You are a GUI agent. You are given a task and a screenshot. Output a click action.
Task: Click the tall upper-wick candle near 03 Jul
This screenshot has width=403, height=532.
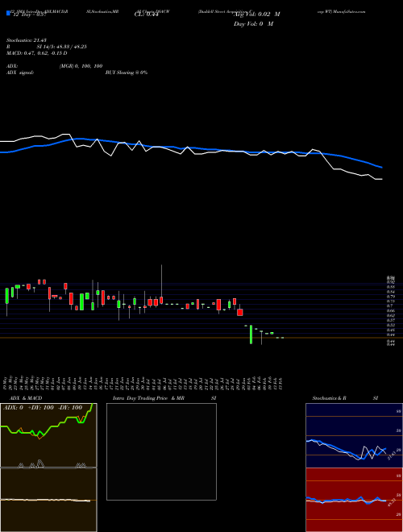click(x=161, y=285)
